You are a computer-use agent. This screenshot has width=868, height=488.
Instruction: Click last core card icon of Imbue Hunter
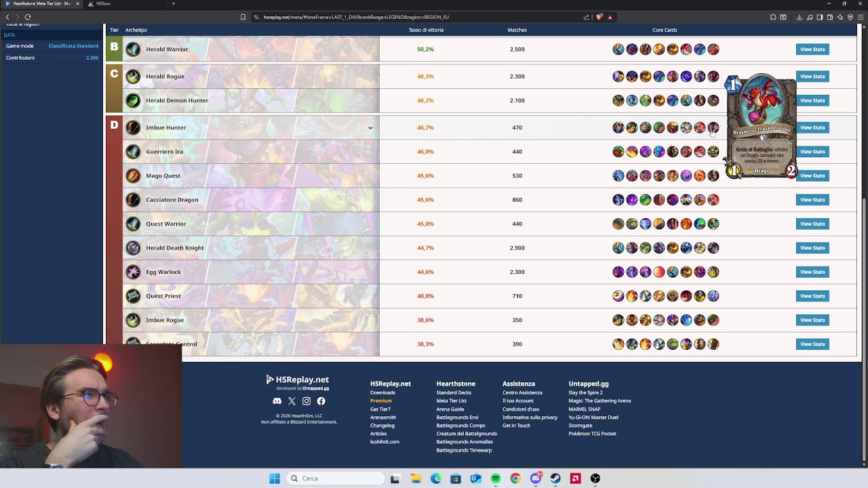point(713,127)
